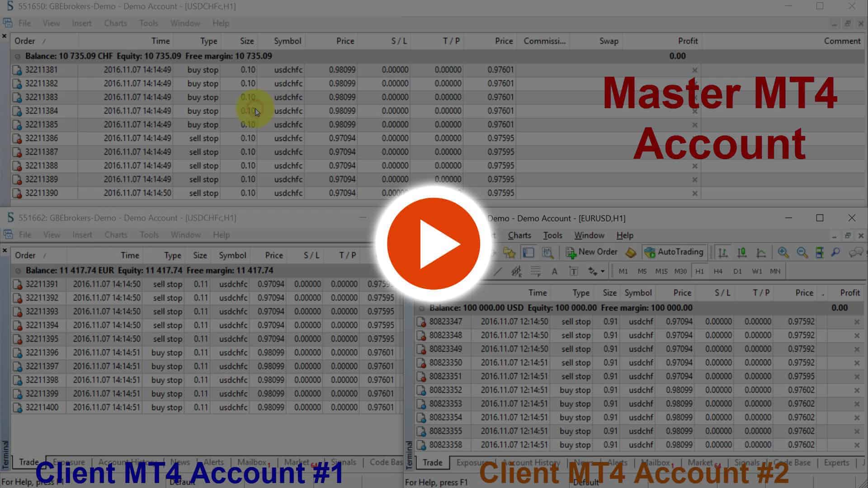
Task: Switch to Experts tab in EURUSD terminal
Action: pos(836,462)
